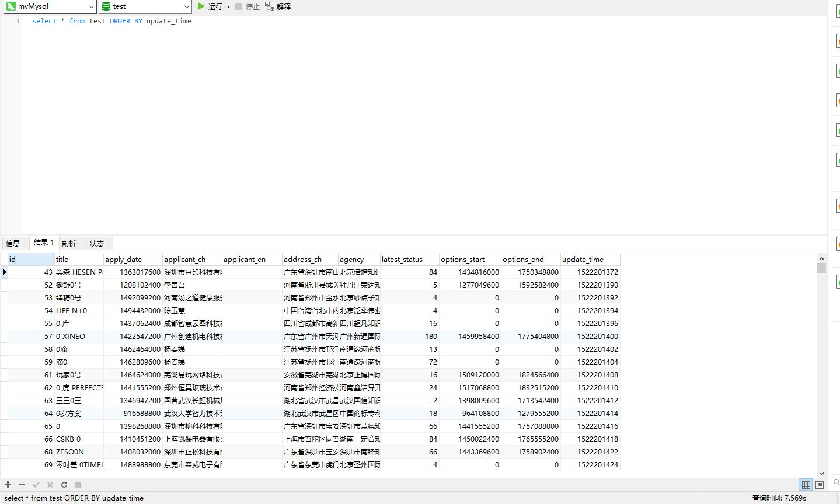Select applicant_ch cell 陈玉慧
The image size is (840, 504).
pyautogui.click(x=192, y=311)
